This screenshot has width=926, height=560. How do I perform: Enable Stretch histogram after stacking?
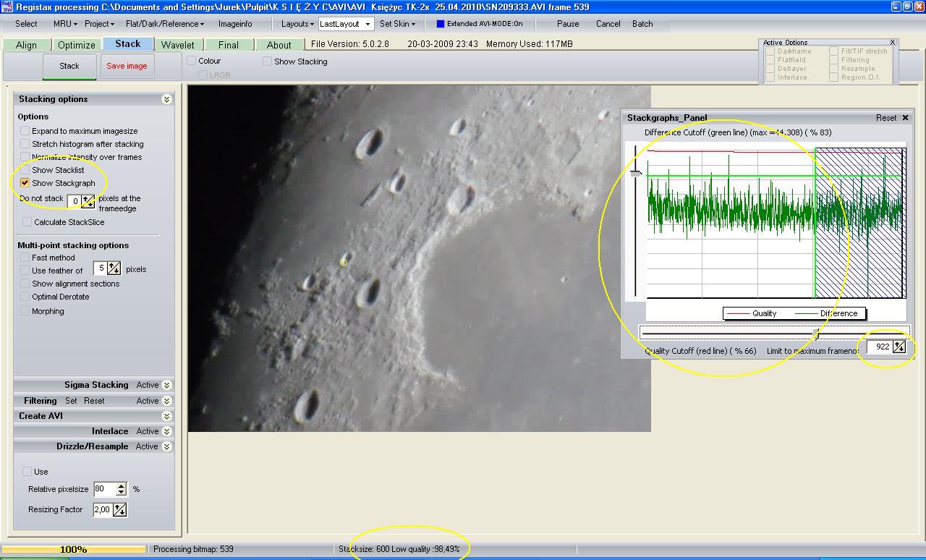point(25,144)
